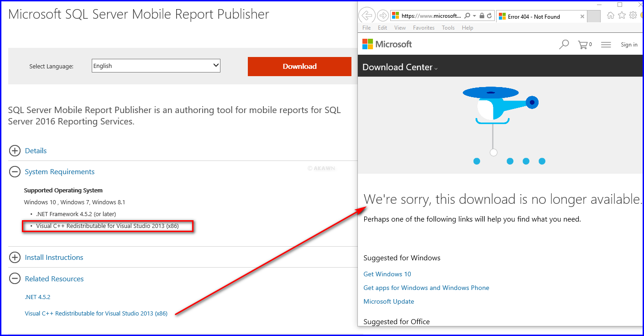Click the Related Resources heading
This screenshot has height=336, width=644.
coord(54,279)
